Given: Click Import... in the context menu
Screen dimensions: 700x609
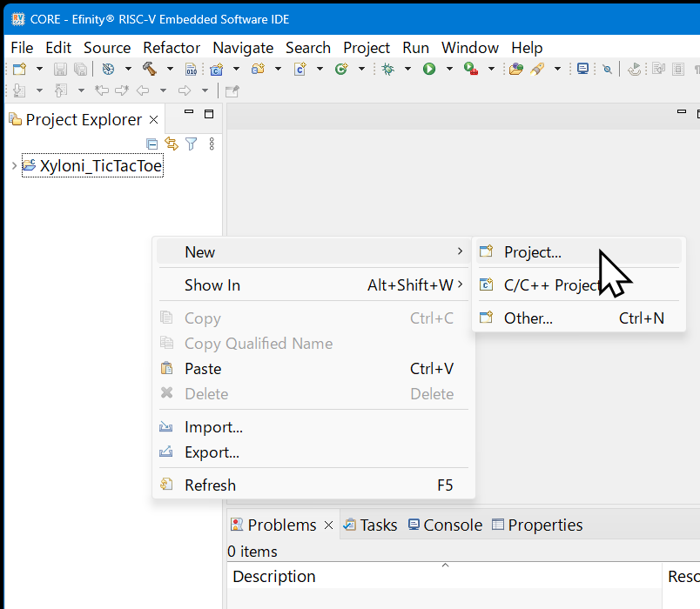Looking at the screenshot, I should coord(213,427).
